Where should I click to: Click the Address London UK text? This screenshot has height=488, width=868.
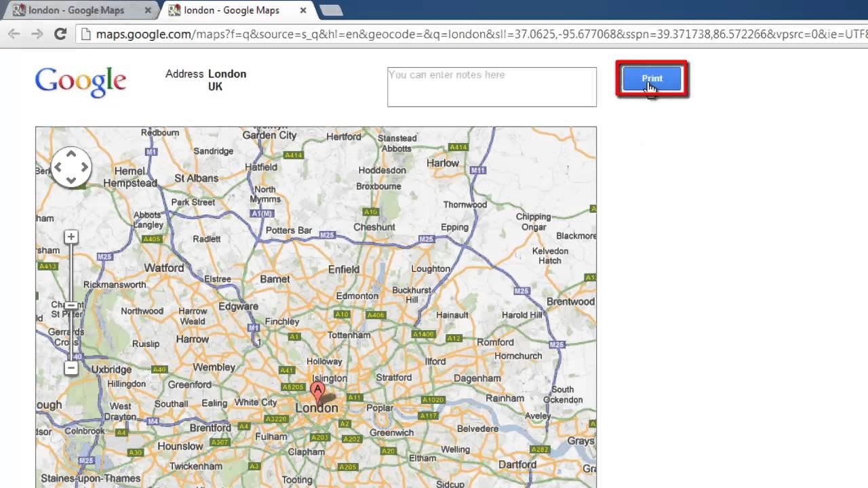point(206,80)
